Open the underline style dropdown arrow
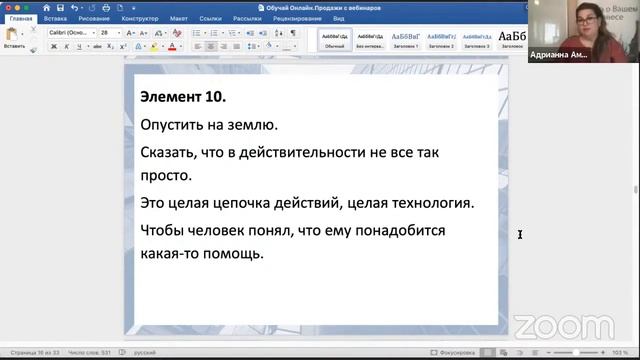This screenshot has height=360, width=640. click(88, 47)
